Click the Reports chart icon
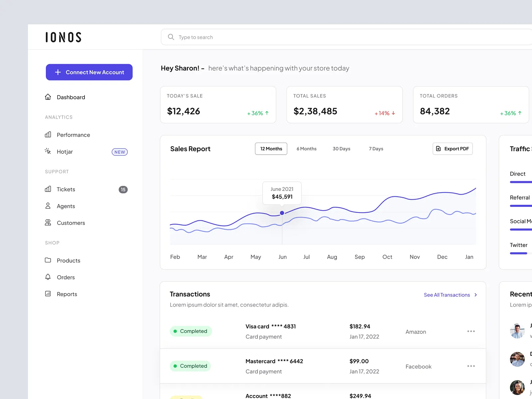Image resolution: width=532 pixels, height=399 pixels. pyautogui.click(x=48, y=294)
